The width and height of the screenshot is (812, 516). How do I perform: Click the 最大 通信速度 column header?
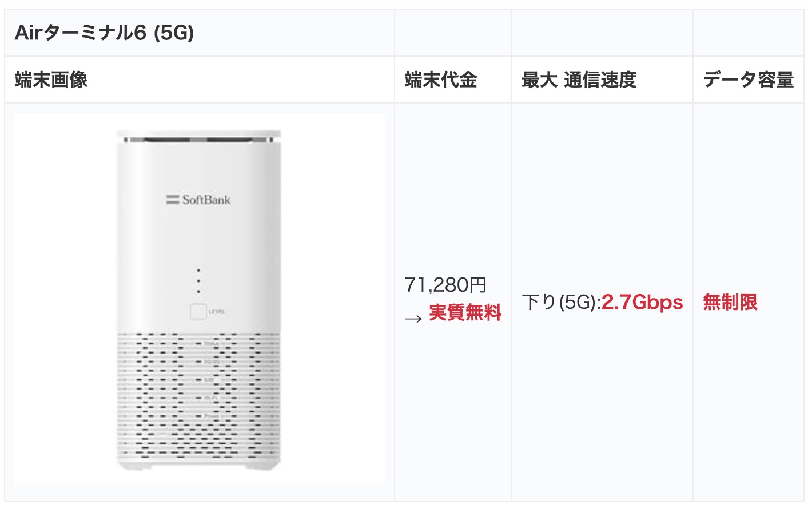[602, 80]
